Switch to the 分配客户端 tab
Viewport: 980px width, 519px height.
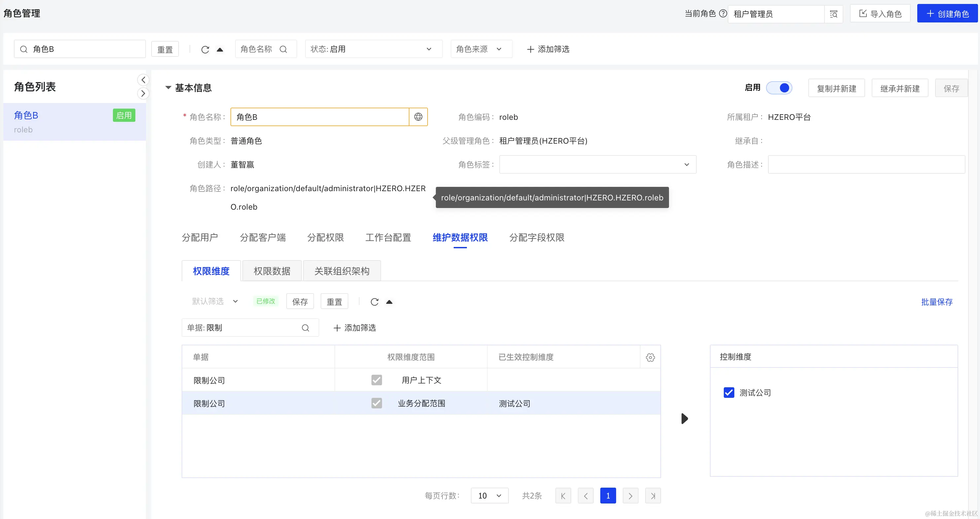pyautogui.click(x=262, y=237)
